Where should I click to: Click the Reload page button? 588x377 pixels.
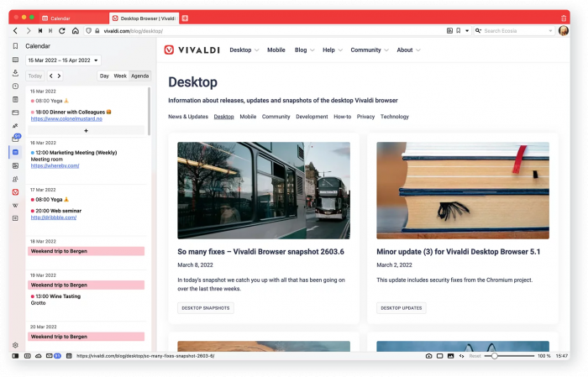click(62, 31)
